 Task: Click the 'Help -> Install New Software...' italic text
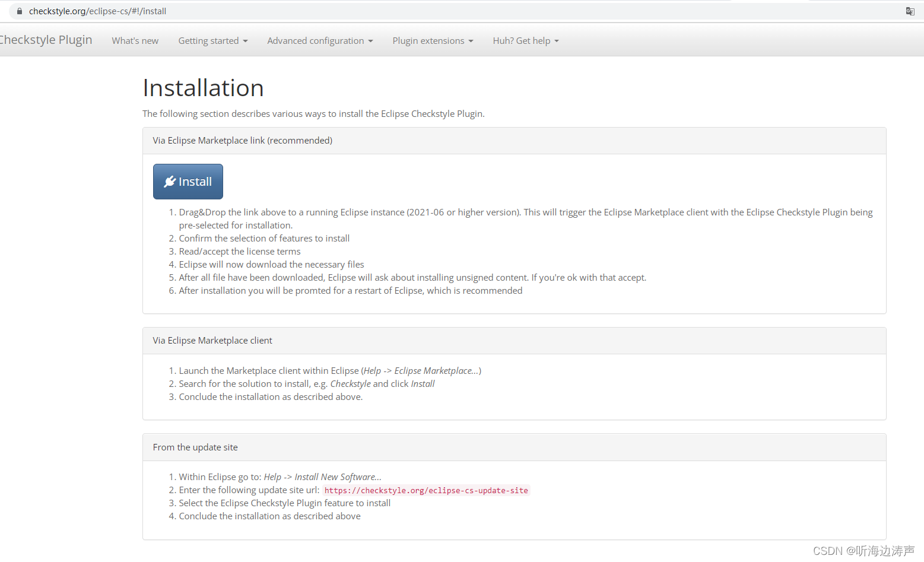click(322, 477)
